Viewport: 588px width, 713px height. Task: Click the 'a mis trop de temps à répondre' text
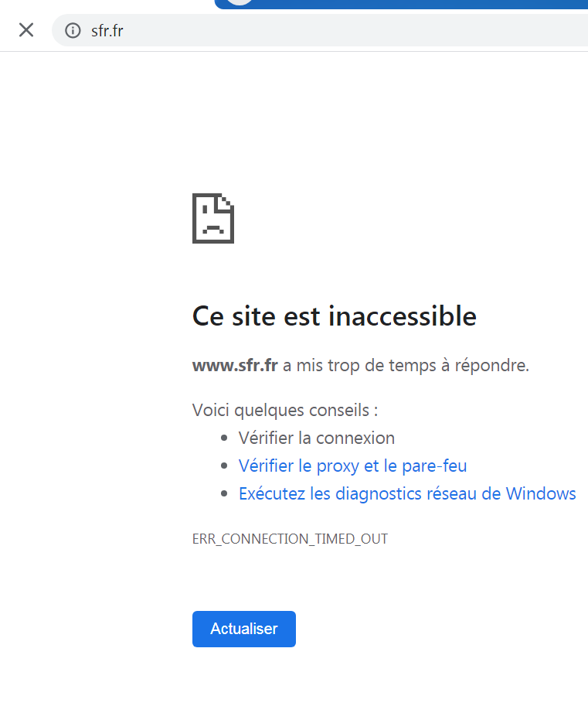[406, 366]
